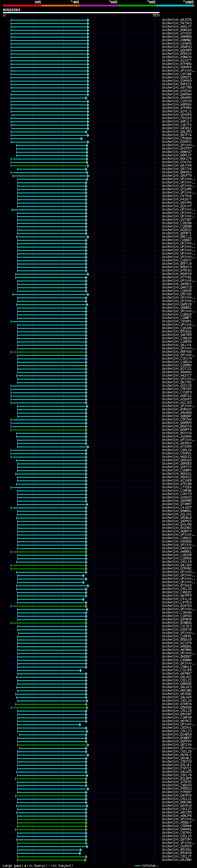Select the UniRef100_Q96564 label
This screenshot has width=197, height=868.
pos(177,94)
